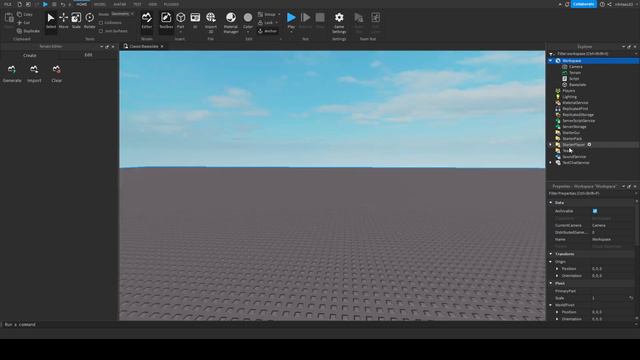This screenshot has width=640, height=360.
Task: Open the Material Manager
Action: (x=231, y=23)
